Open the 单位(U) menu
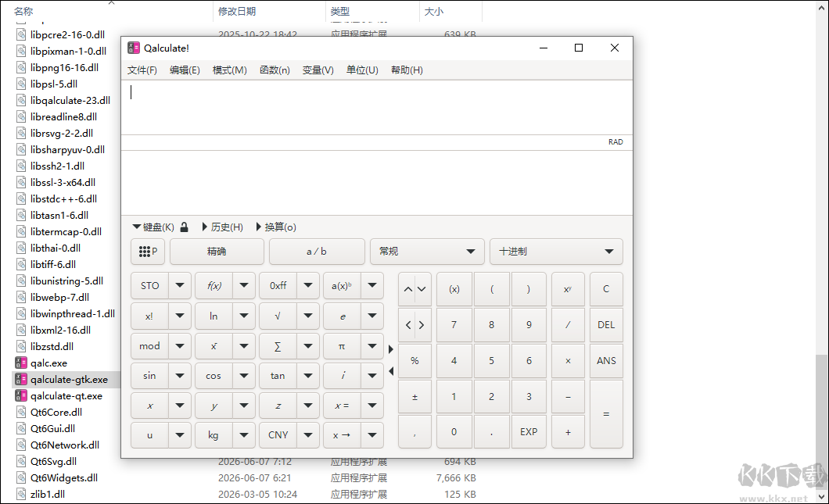 (x=362, y=70)
